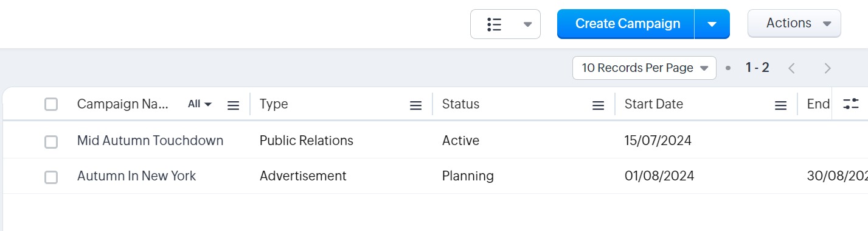Open Start Date column hamburger menu
Image resolution: width=868 pixels, height=231 pixels.
coord(780,105)
